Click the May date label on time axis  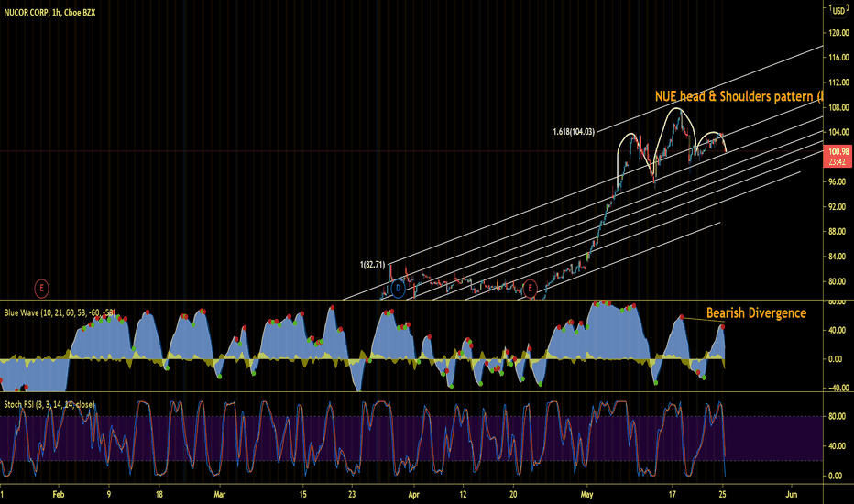point(586,495)
